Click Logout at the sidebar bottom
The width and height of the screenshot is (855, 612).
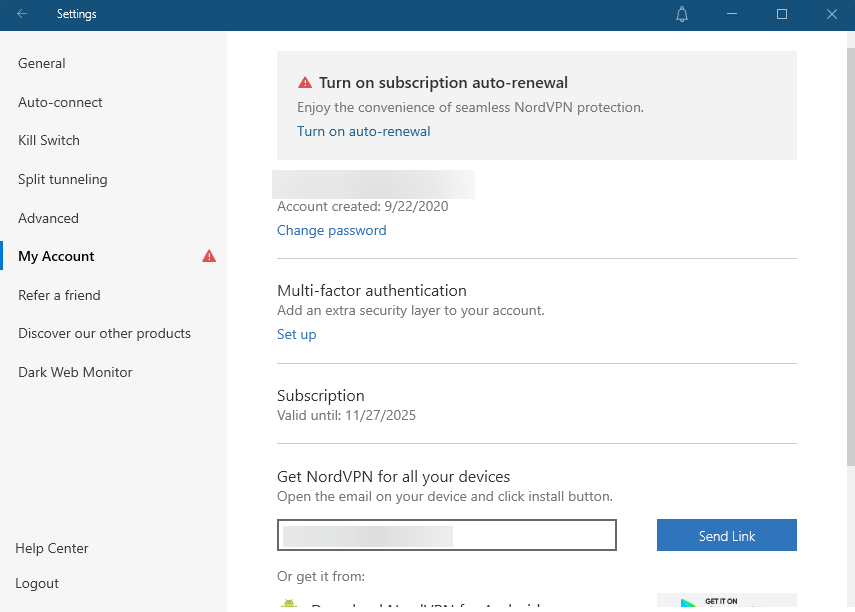(37, 583)
